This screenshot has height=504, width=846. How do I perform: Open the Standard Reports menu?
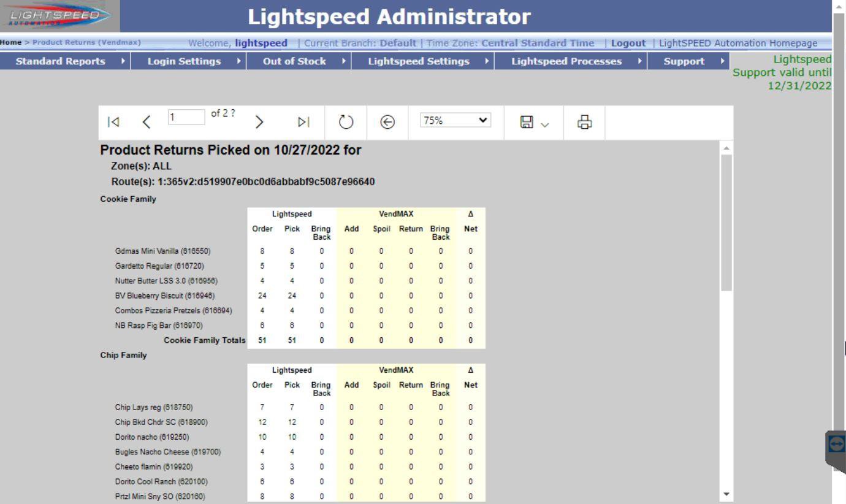[65, 61]
